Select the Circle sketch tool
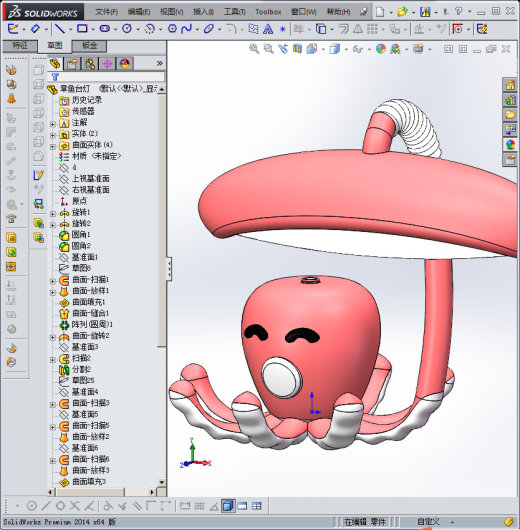Viewport: 520px width, 530px height. point(127,29)
